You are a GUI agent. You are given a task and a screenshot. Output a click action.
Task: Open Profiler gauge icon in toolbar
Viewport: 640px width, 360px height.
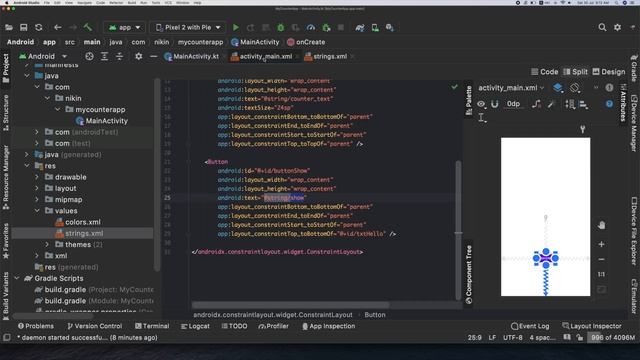(x=311, y=27)
